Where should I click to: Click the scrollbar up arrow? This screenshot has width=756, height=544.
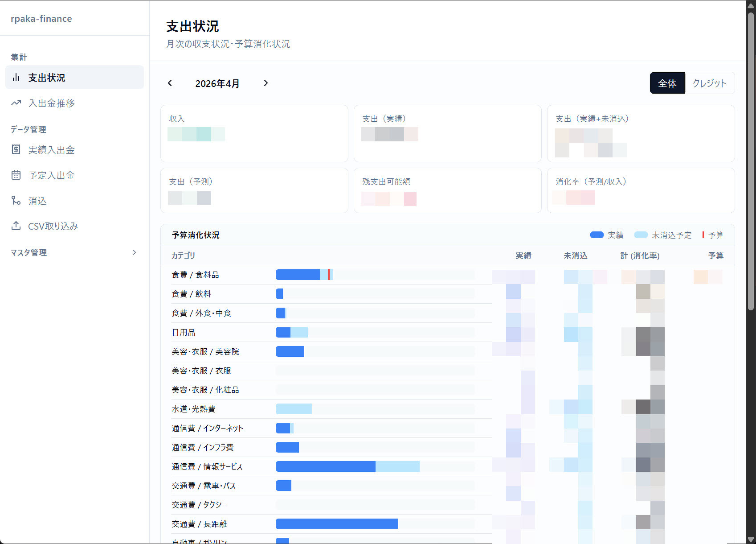pyautogui.click(x=751, y=5)
